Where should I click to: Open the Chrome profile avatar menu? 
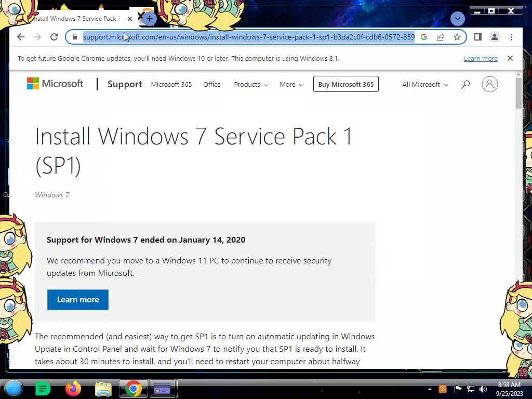click(x=495, y=37)
